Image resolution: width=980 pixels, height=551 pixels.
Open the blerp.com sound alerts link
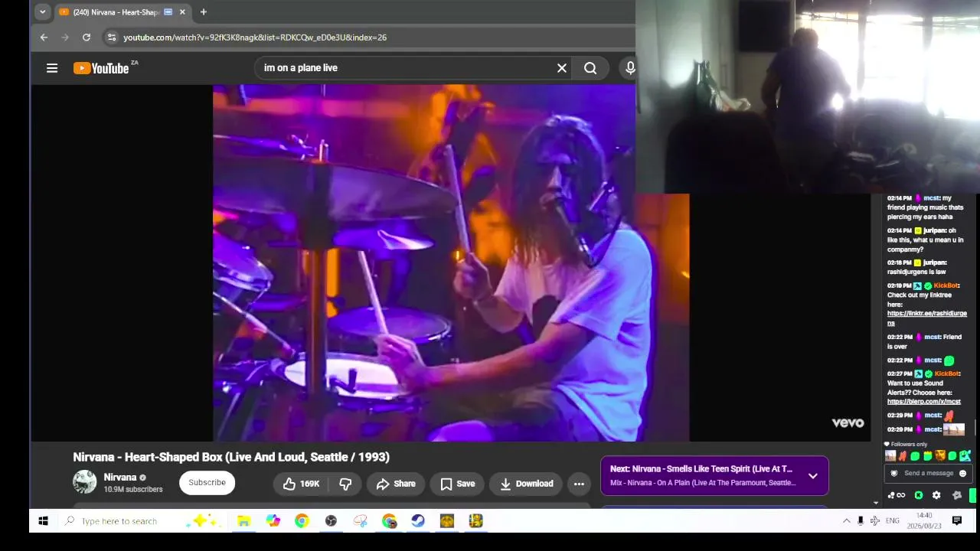(x=923, y=402)
